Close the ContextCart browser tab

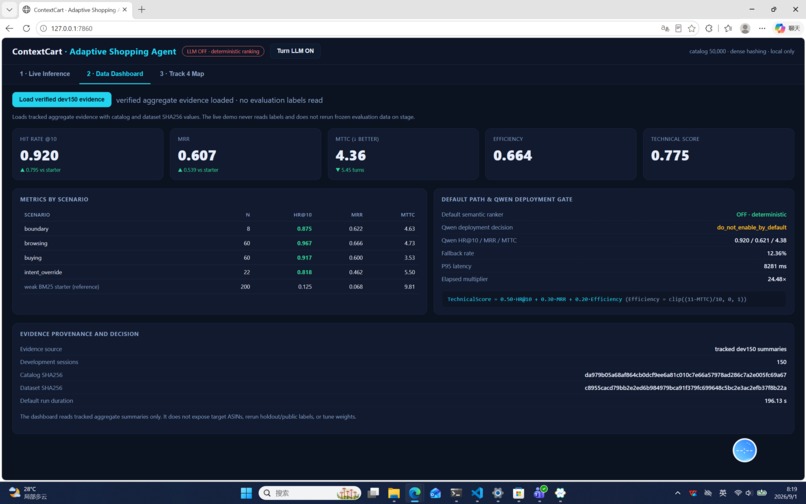pos(124,9)
